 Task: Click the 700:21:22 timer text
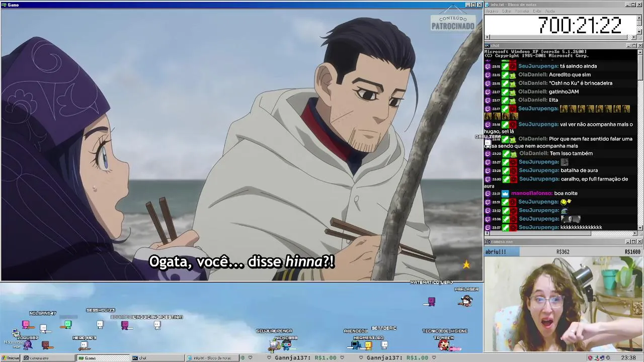coord(580,25)
